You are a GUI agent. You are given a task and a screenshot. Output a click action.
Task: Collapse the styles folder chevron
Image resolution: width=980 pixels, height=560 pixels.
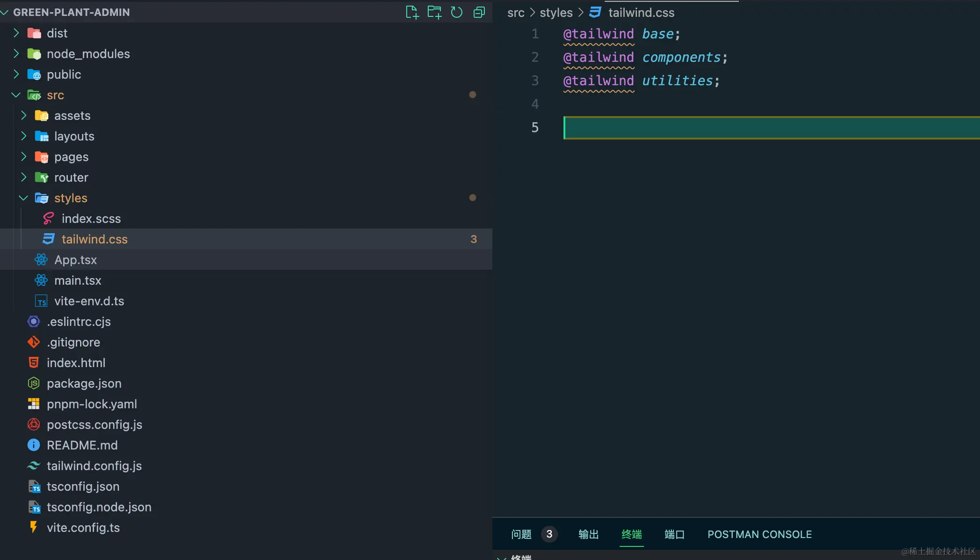(23, 198)
